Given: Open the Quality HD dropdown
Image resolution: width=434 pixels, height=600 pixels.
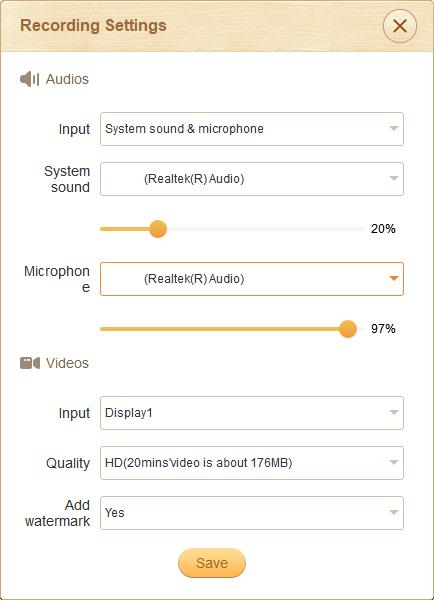Looking at the screenshot, I should point(252,463).
